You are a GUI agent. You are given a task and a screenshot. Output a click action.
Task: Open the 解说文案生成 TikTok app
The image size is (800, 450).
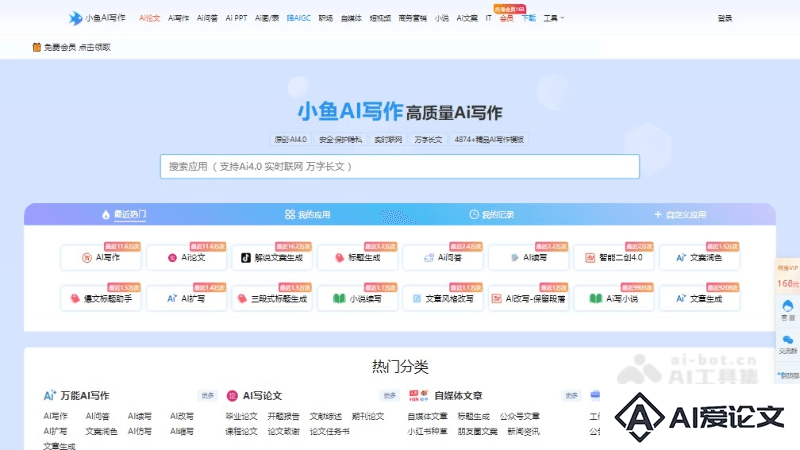272,258
